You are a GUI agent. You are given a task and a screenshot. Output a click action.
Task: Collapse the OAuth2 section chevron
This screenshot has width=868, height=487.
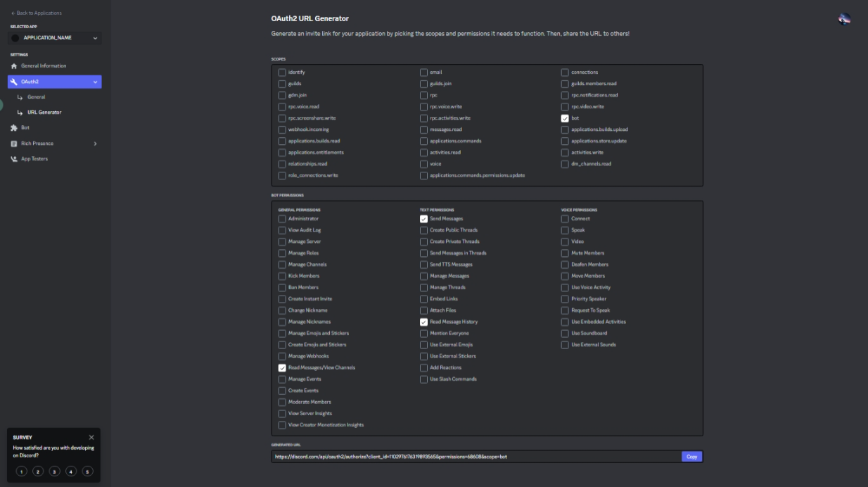(95, 82)
